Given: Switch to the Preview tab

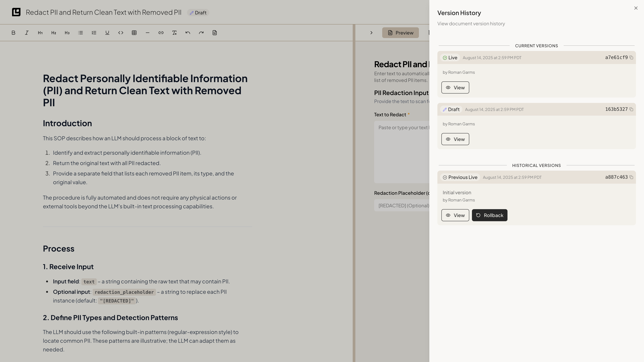Looking at the screenshot, I should click(x=400, y=33).
